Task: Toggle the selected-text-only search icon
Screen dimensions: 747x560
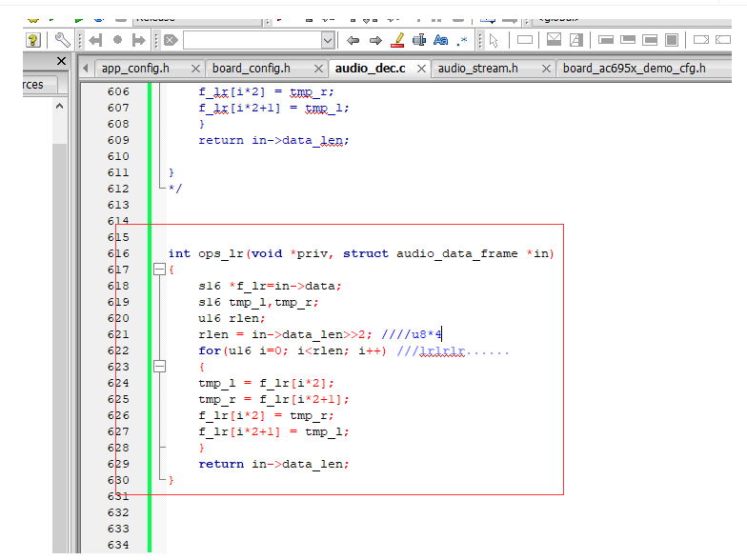Action: 419,40
